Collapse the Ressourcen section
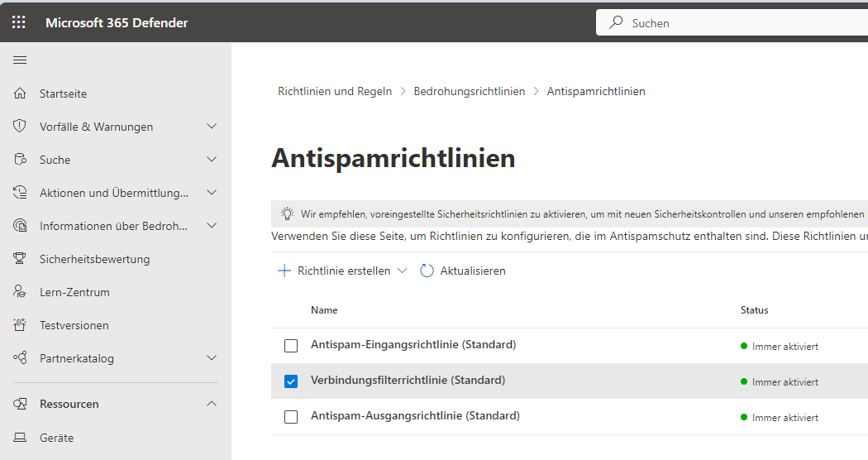 coord(212,404)
